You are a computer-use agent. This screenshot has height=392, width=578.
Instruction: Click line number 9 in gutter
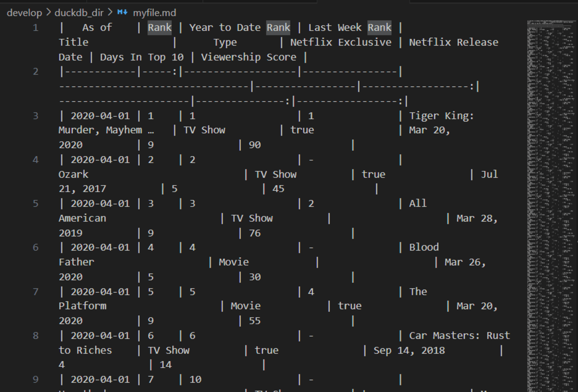pos(36,379)
